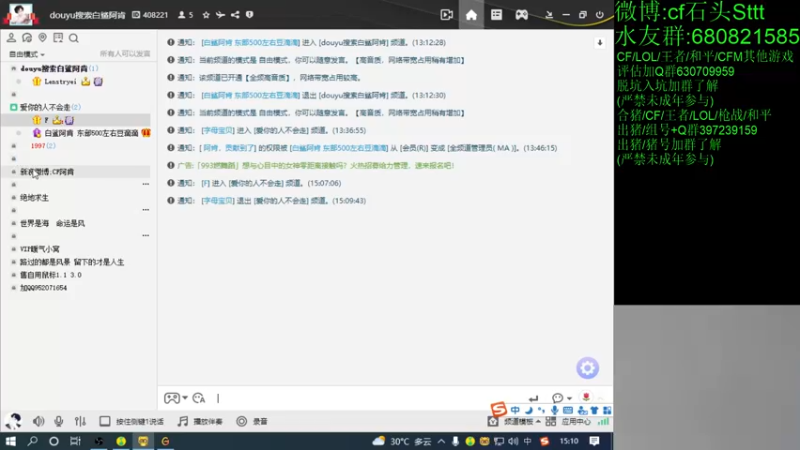Screen dimensions: 800x450
Task: Click the favorite star icon
Action: [206, 15]
